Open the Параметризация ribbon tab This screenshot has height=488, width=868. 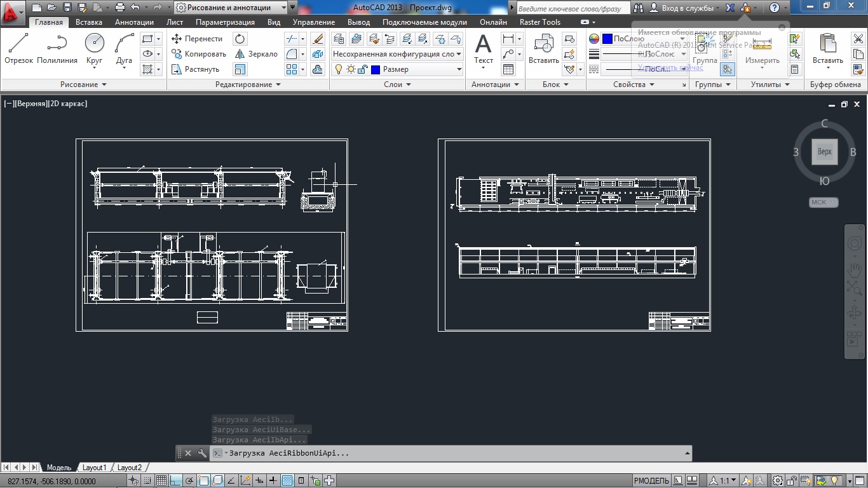coord(225,22)
